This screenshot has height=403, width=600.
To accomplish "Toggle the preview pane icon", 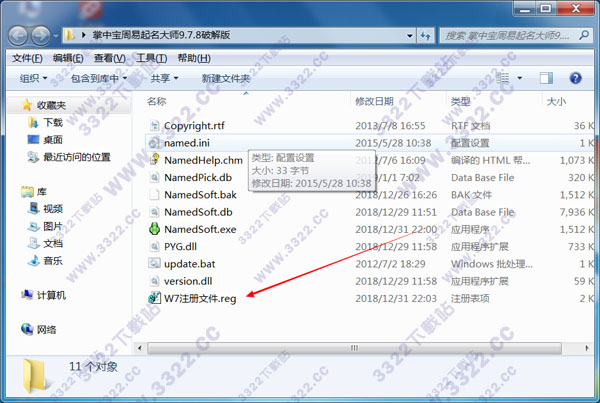I will (546, 78).
